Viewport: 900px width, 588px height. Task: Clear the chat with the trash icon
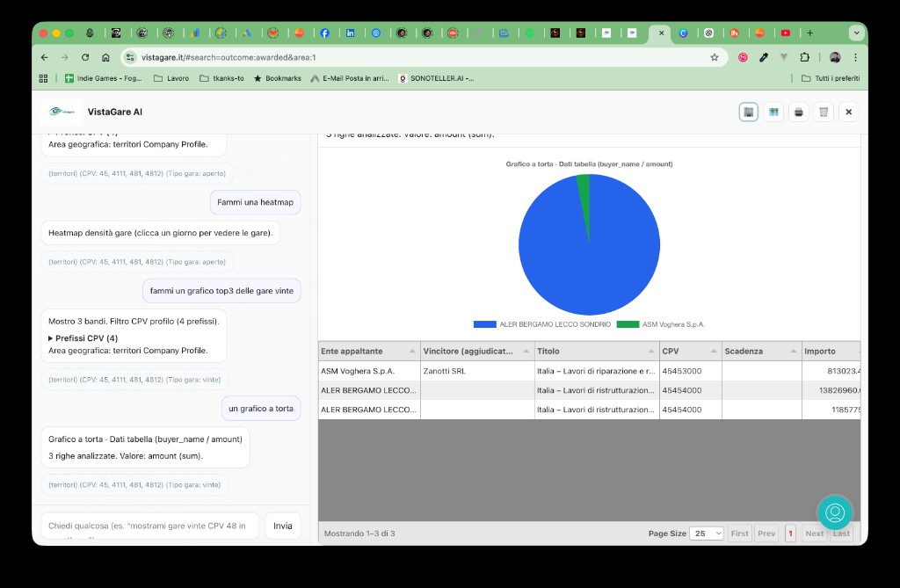[x=824, y=112]
